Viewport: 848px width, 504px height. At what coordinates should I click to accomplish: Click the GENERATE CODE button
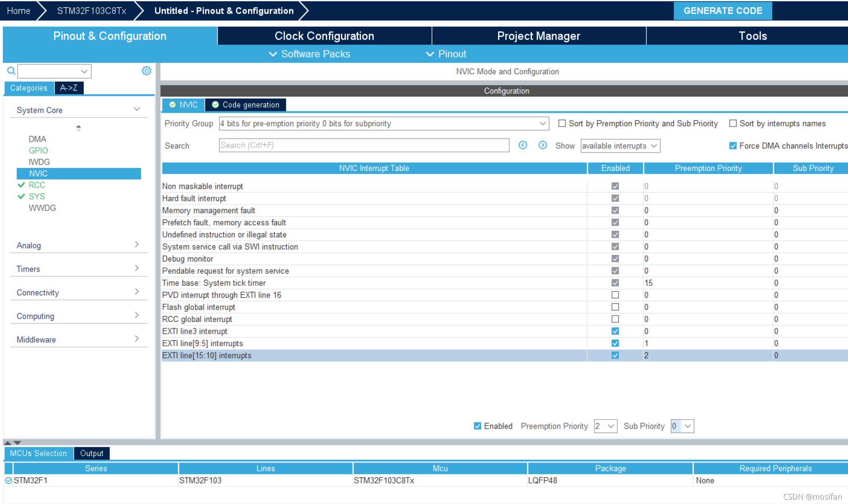click(x=723, y=11)
